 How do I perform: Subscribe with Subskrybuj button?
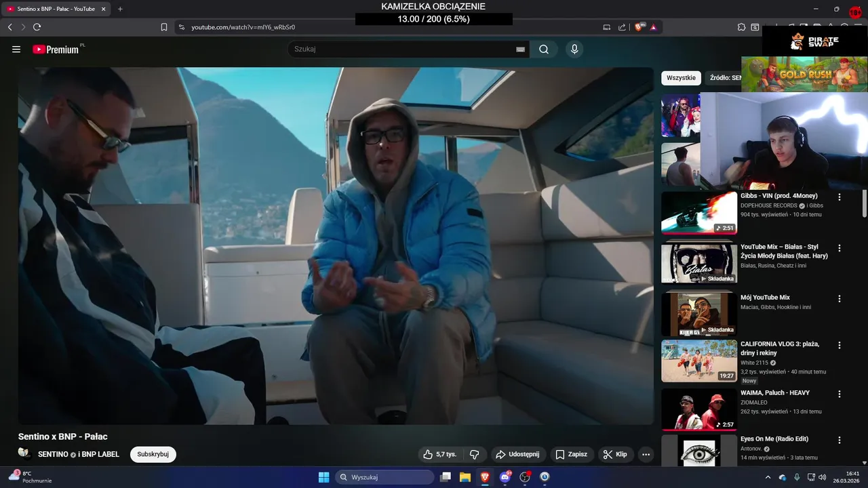pyautogui.click(x=153, y=454)
